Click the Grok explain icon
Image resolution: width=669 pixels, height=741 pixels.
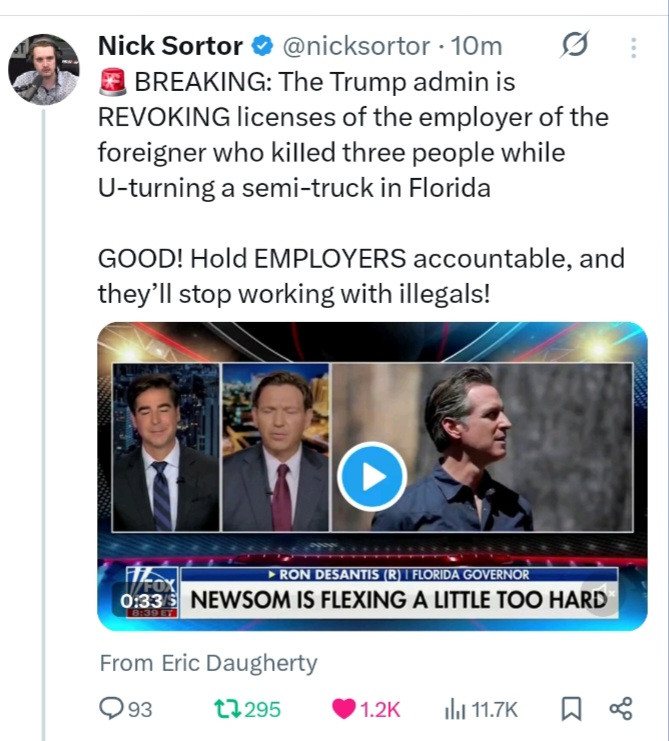coord(576,45)
